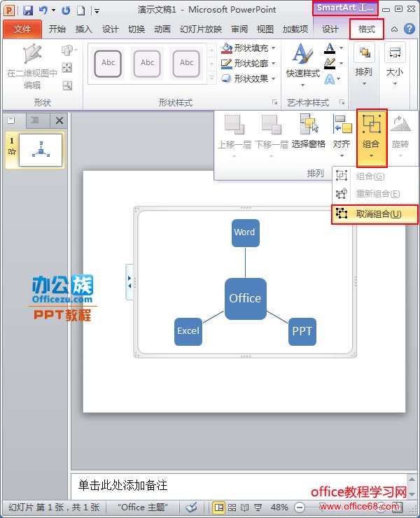Open the 大小 size dropdown
This screenshot has height=518, width=420.
[395, 64]
